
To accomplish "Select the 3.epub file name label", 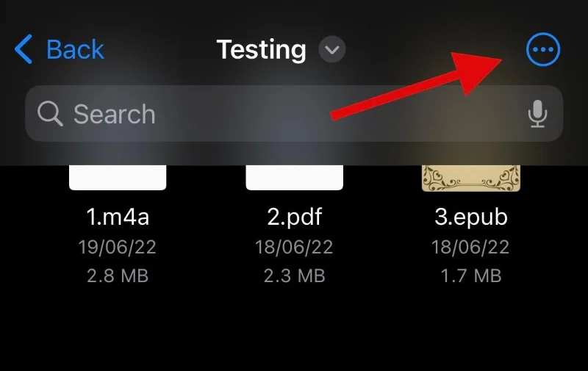I will pyautogui.click(x=470, y=217).
